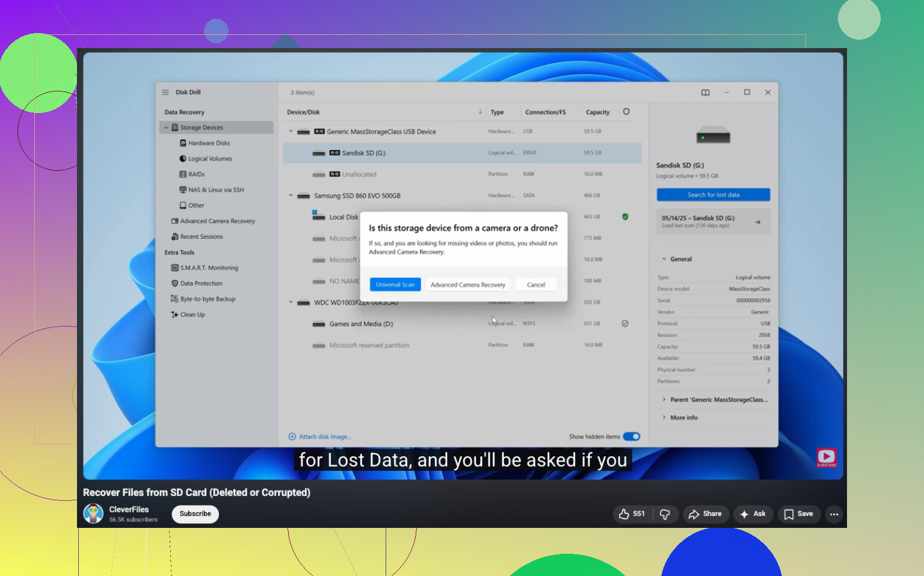Select Microsoft reserved partition row
The height and width of the screenshot is (576, 924).
click(x=462, y=346)
